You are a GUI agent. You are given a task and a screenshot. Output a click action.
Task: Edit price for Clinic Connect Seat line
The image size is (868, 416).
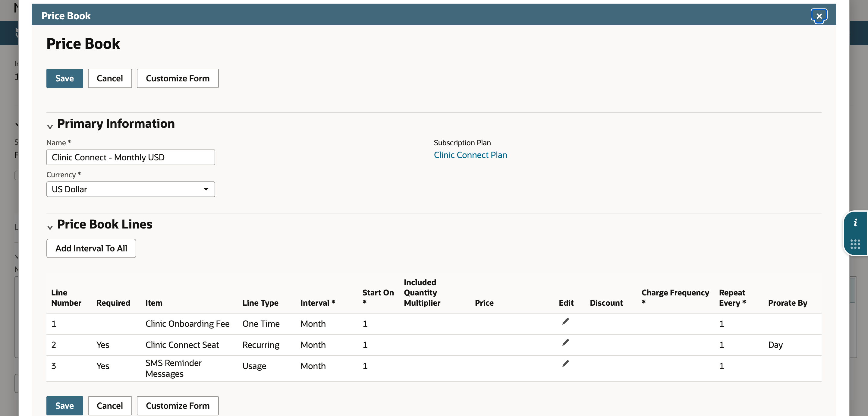[x=565, y=342]
